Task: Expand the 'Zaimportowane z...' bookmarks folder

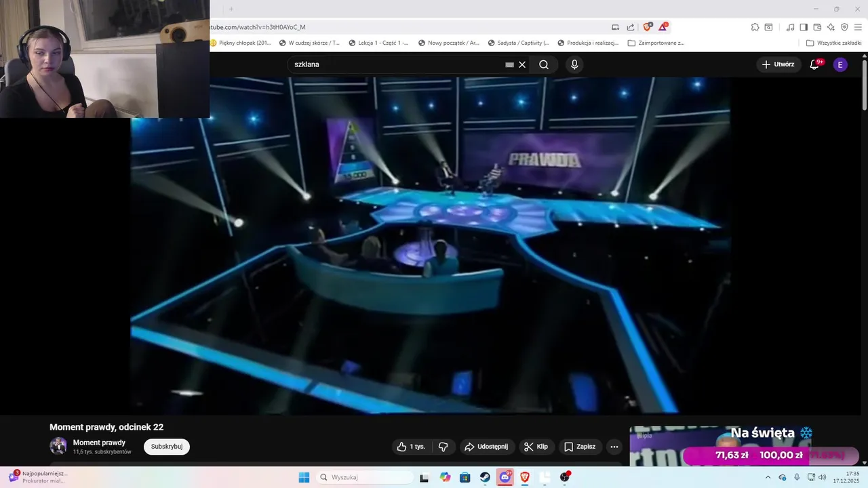Action: click(656, 43)
